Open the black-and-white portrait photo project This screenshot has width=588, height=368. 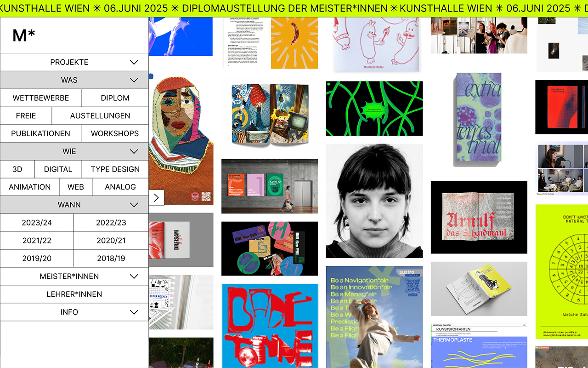374,201
